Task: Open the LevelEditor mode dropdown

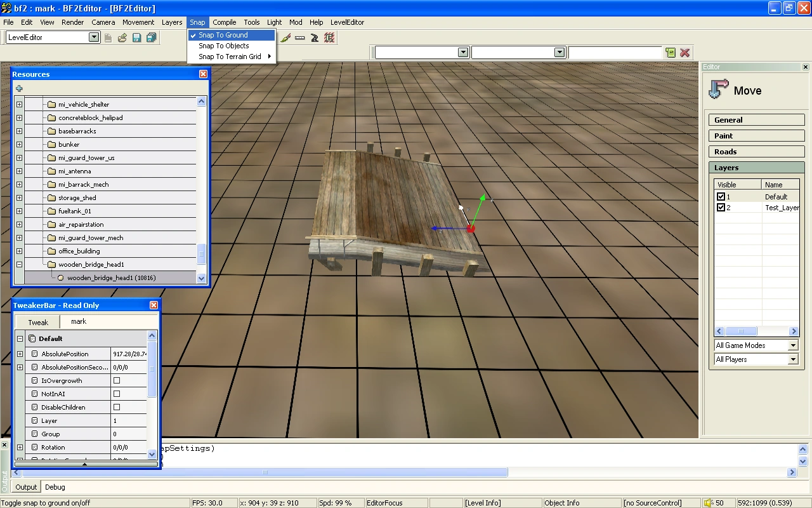Action: coord(94,37)
